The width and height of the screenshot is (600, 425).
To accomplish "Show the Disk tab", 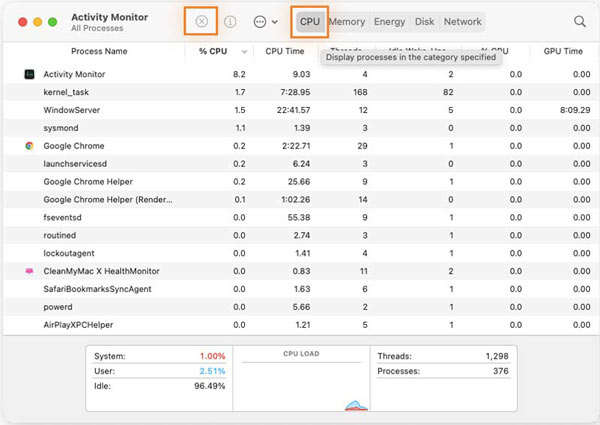I will pos(424,22).
